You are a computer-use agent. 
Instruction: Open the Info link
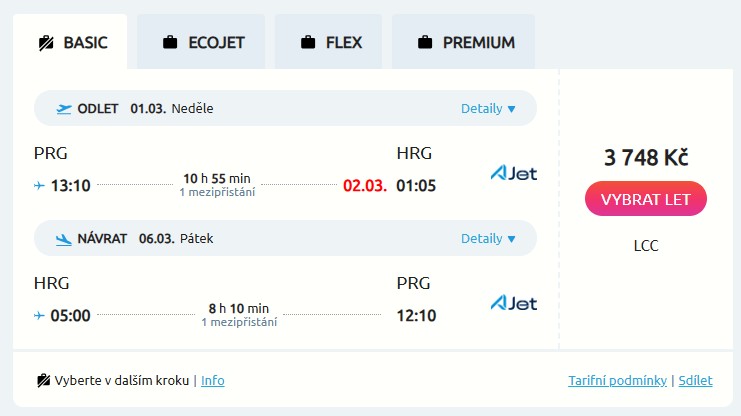pyautogui.click(x=213, y=380)
